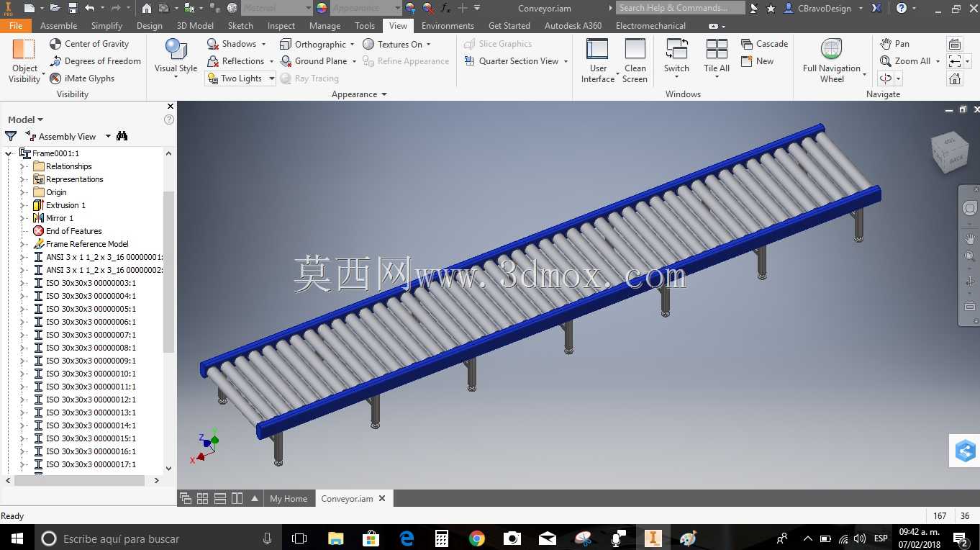Toggle Degrees of Freedom display
The height and width of the screenshot is (550, 980).
tap(95, 61)
